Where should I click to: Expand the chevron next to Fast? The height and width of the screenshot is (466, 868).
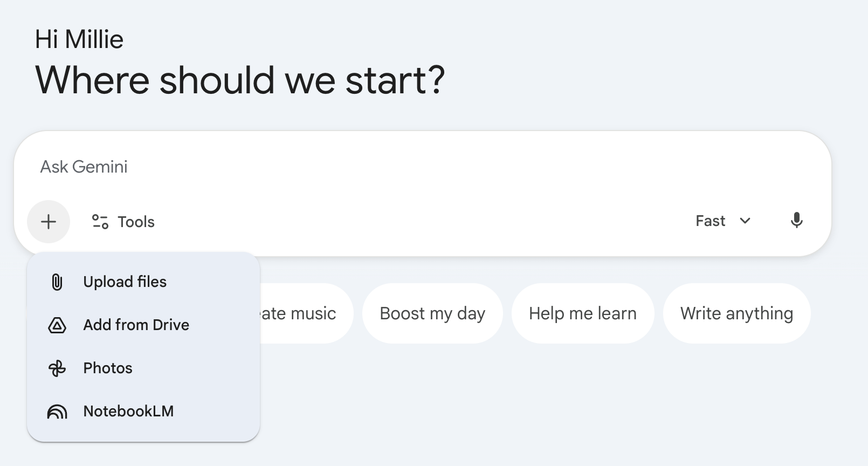coord(745,221)
